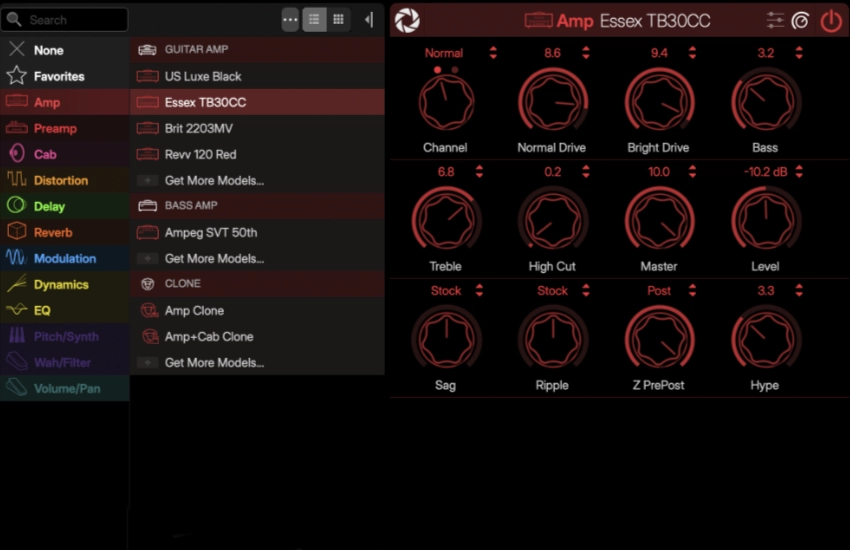
Task: Choose the Ampeg SVT 50th bass amp
Action: pos(257,232)
